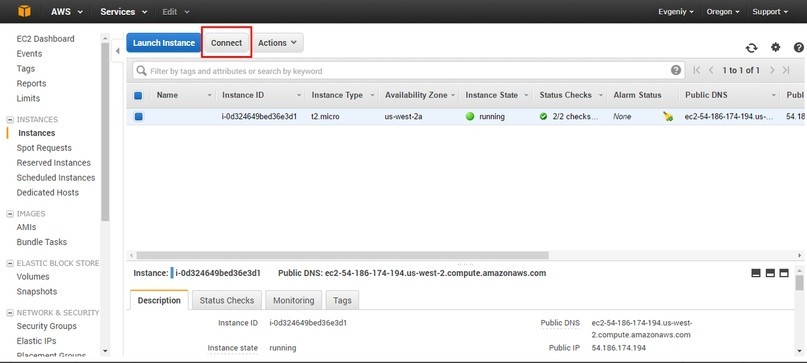Collapse the left navigation pane arrow
The height and width of the screenshot is (363, 807).
coord(117,51)
